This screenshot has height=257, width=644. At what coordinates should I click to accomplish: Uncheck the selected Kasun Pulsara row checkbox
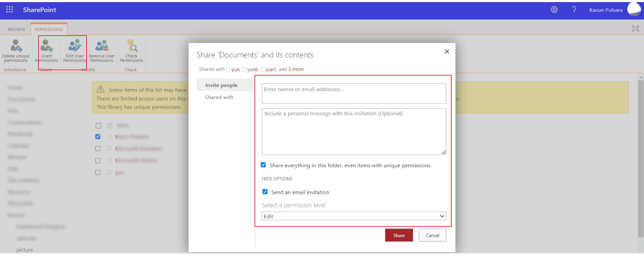98,137
